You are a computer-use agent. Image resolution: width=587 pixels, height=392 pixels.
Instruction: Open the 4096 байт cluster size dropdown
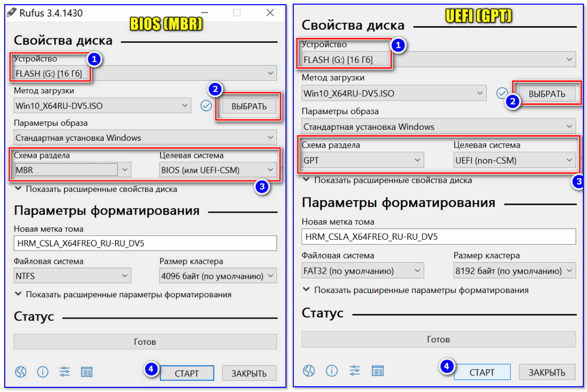(218, 276)
